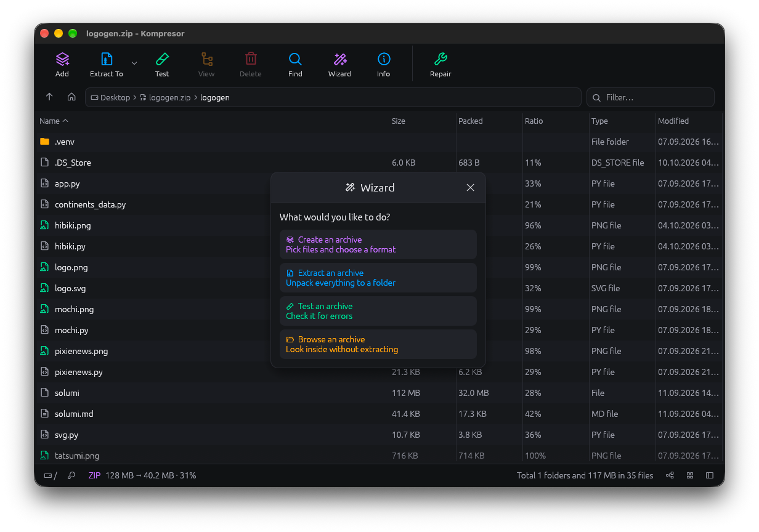759x532 pixels.
Task: Click the logo.svg image icon
Action: tap(44, 288)
